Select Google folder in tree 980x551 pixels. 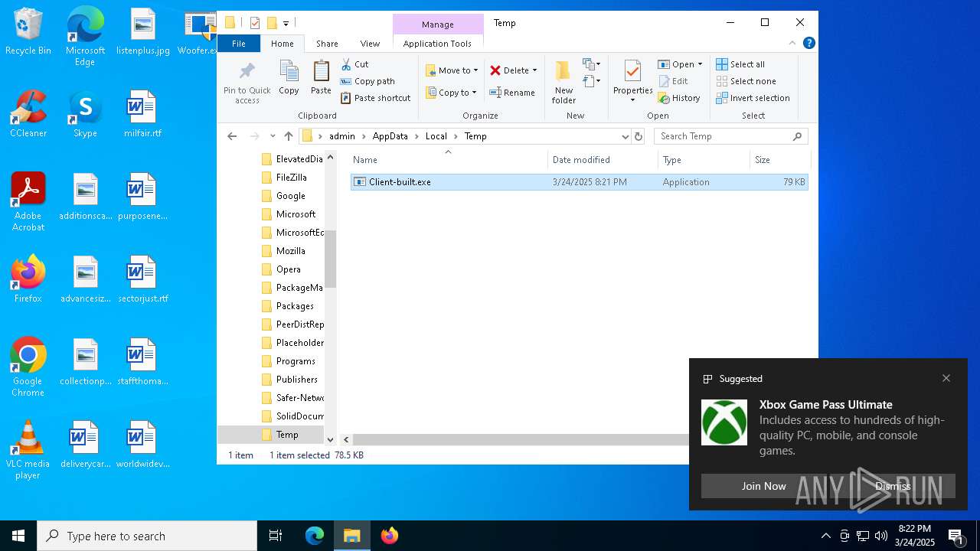(290, 196)
